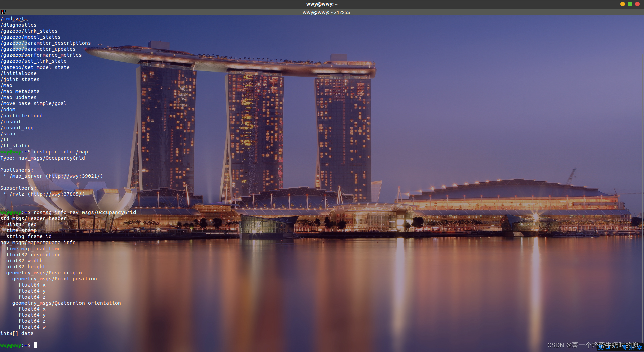
Task: Click the '/initialpose' topic
Action: point(18,73)
